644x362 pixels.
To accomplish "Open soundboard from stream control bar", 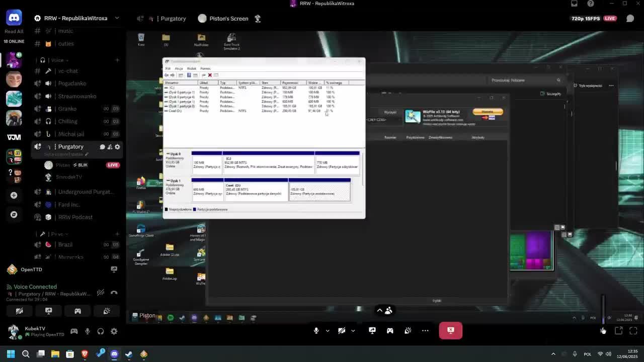I will tap(408, 330).
